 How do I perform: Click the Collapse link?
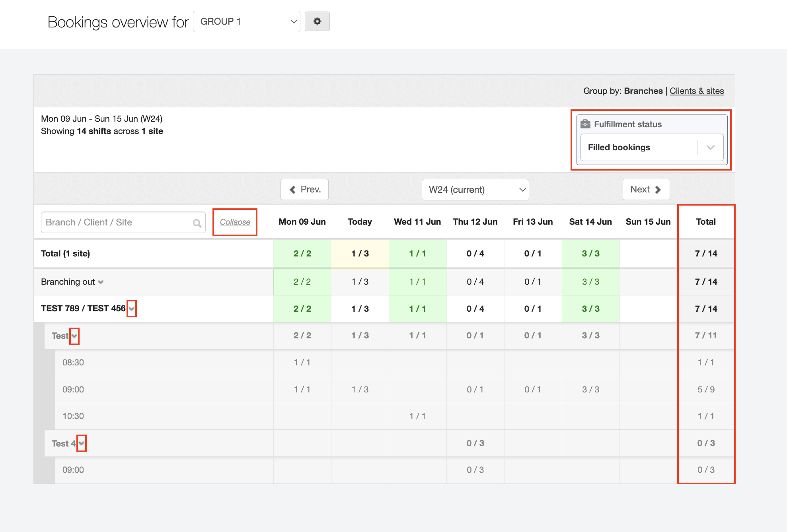[x=235, y=222]
